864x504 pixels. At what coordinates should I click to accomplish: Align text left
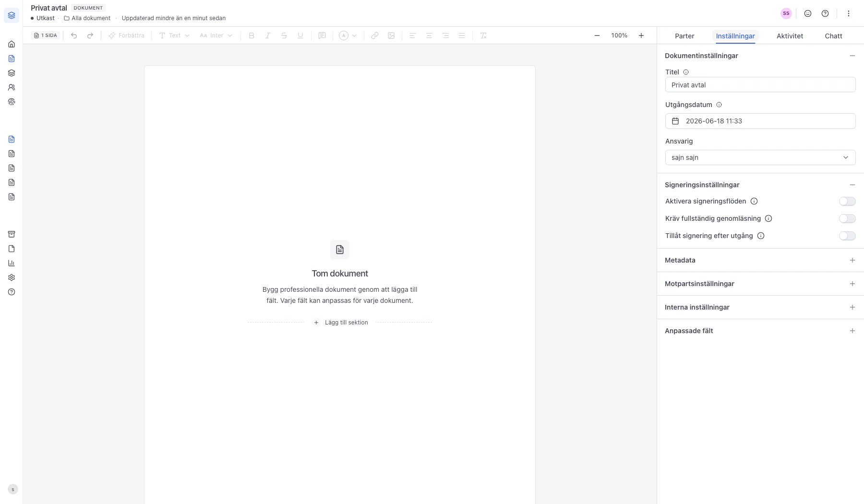coord(412,36)
